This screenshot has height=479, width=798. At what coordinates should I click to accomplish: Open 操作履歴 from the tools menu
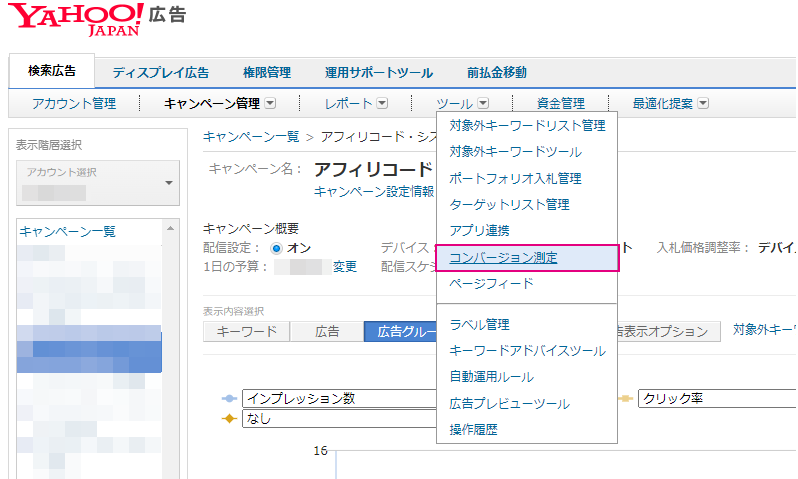click(473, 429)
